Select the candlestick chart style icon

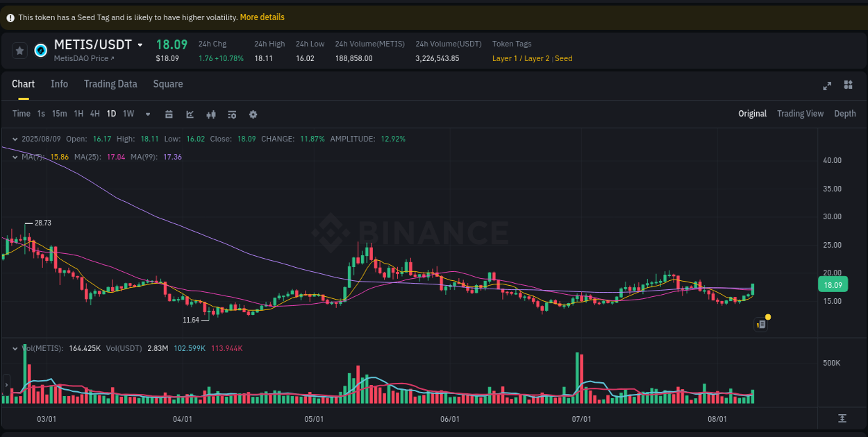tap(211, 114)
